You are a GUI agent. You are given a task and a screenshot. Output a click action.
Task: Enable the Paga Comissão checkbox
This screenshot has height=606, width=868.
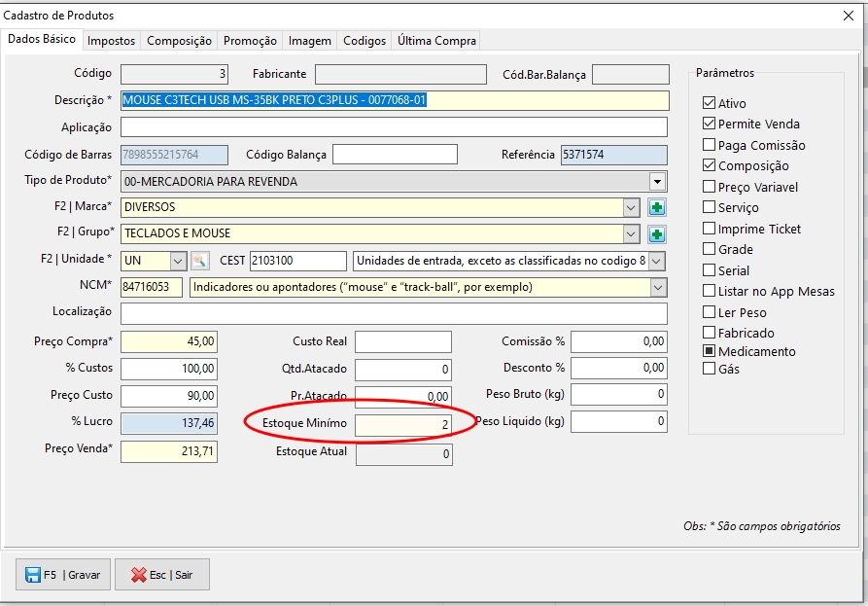pyautogui.click(x=709, y=145)
